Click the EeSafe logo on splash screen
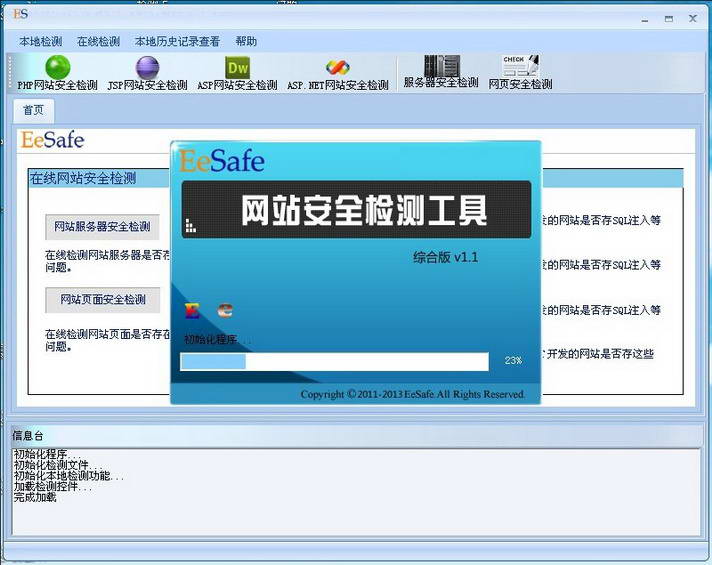The width and height of the screenshot is (712, 565). pos(222,161)
